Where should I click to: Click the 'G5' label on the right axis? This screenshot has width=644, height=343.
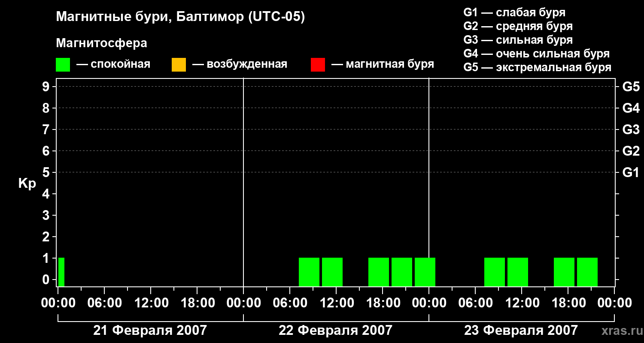tap(631, 87)
